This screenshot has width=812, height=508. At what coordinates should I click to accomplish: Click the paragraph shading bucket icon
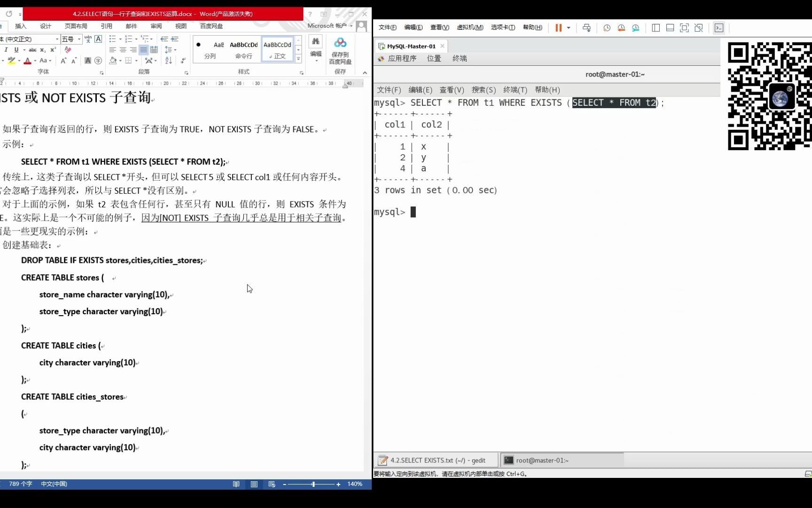[113, 61]
